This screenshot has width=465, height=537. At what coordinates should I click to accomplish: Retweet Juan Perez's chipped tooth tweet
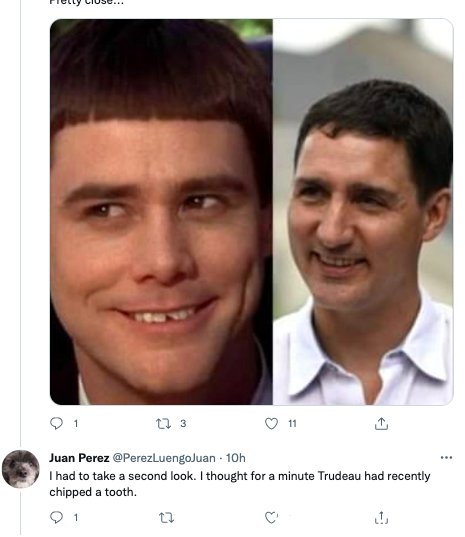[166, 517]
